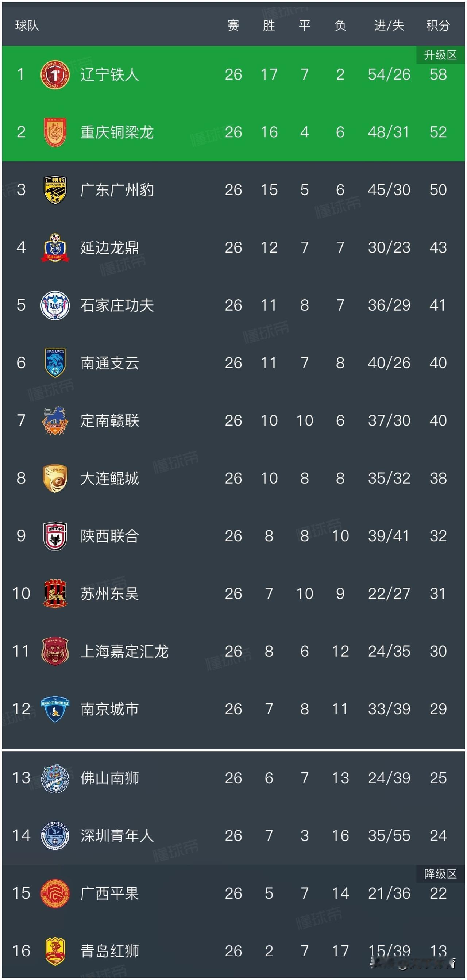The image size is (467, 980).
Task: Open the 定南赣联 lion crest
Action: 55,420
